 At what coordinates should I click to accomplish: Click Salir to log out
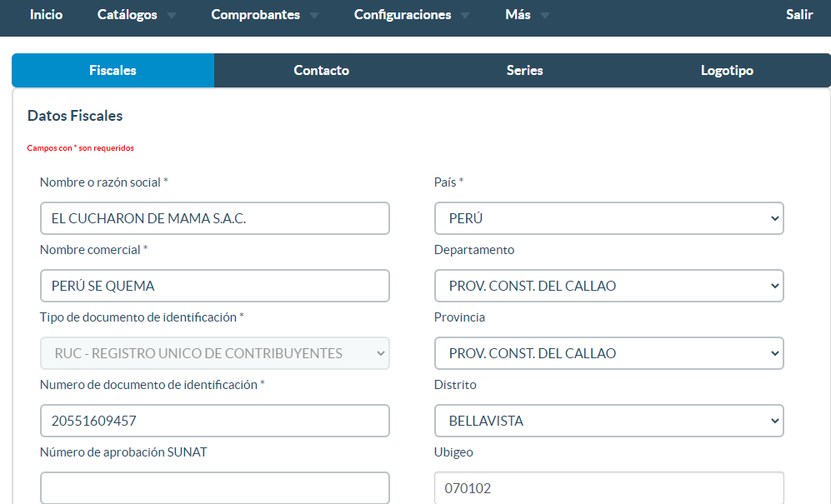point(799,15)
